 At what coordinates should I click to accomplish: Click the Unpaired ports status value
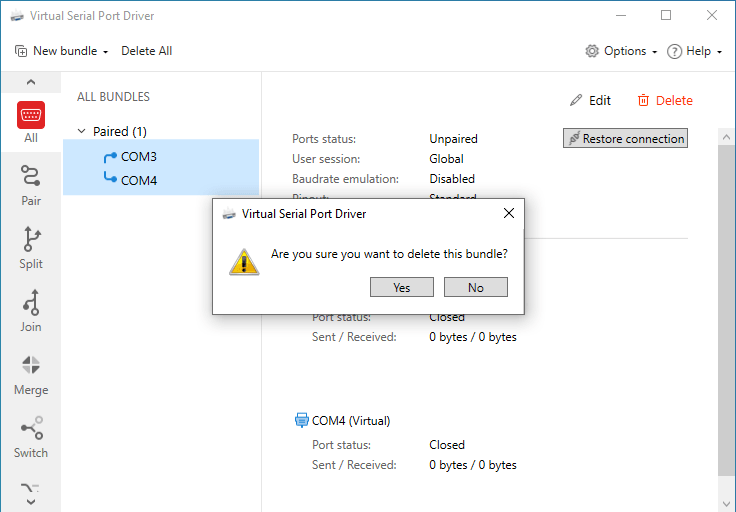point(453,139)
